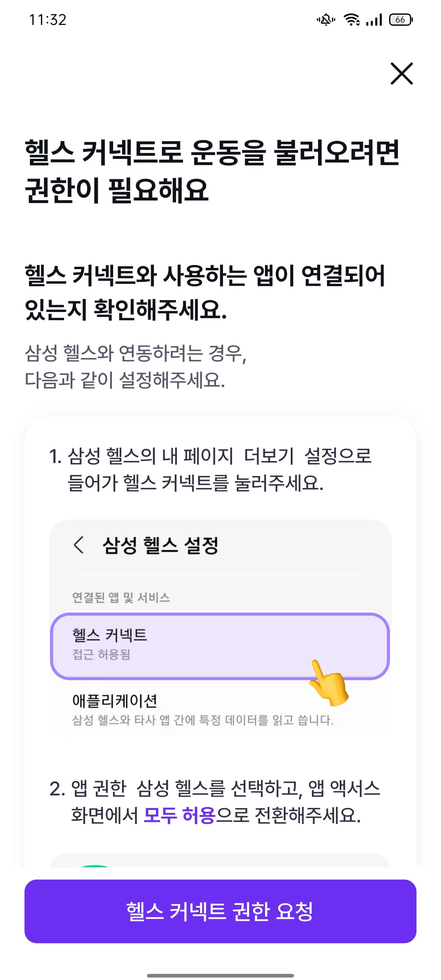Close the Health Connect permission screen
The image size is (441, 980).
click(402, 73)
